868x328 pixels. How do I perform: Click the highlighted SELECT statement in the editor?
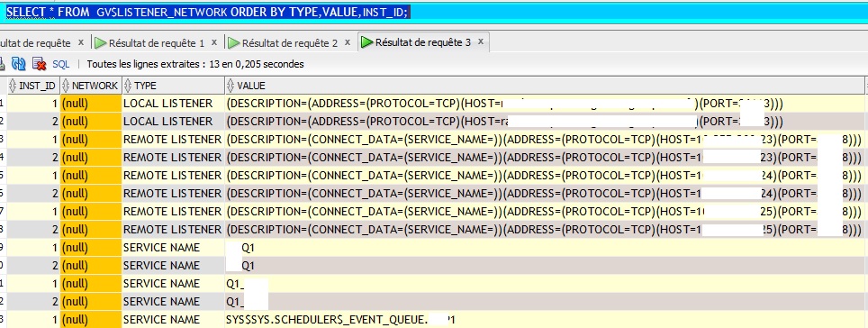point(208,13)
